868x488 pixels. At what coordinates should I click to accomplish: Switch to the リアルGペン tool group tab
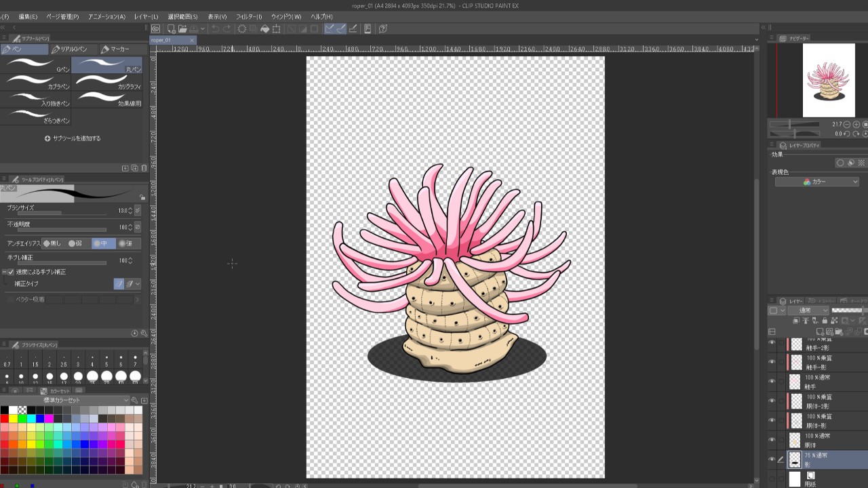point(73,49)
